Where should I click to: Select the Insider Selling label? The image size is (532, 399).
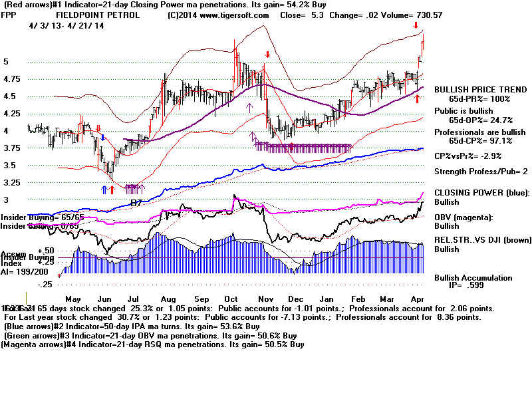40,226
